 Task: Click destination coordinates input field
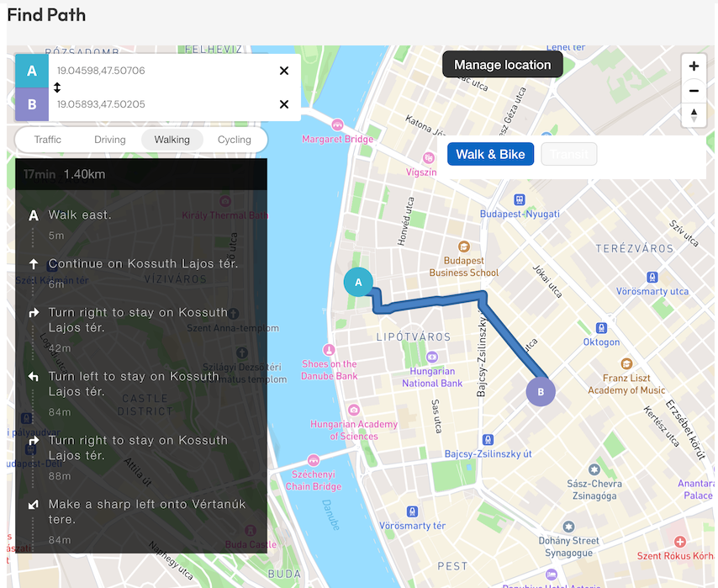(160, 104)
